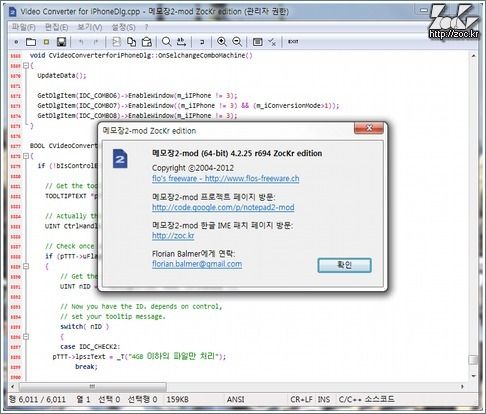
Task: Collapse the fold marker below BOOL CVideoConvert line
Action: coord(26,156)
